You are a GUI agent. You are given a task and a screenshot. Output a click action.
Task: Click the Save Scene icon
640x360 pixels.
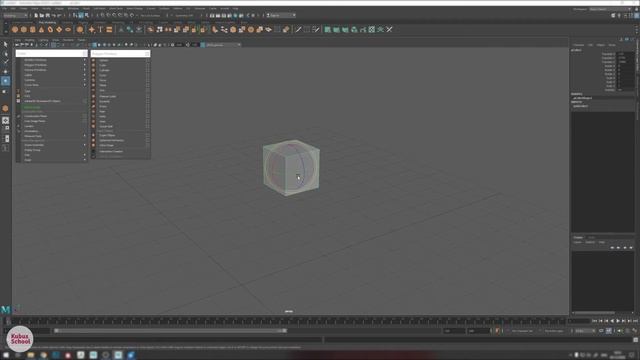[x=47, y=16]
